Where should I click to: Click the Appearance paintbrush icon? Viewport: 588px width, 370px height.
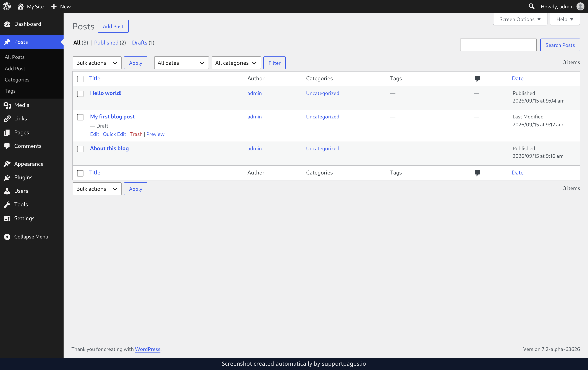7,164
